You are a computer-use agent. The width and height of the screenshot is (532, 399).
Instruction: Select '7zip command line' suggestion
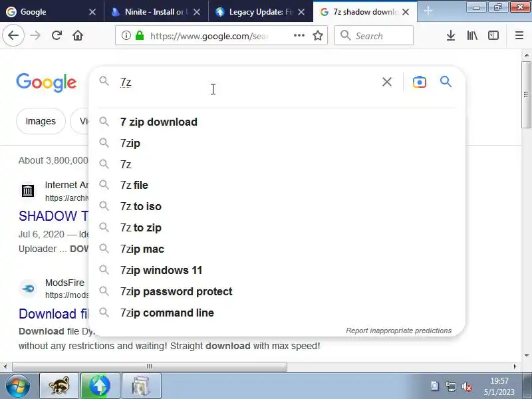tap(277, 313)
